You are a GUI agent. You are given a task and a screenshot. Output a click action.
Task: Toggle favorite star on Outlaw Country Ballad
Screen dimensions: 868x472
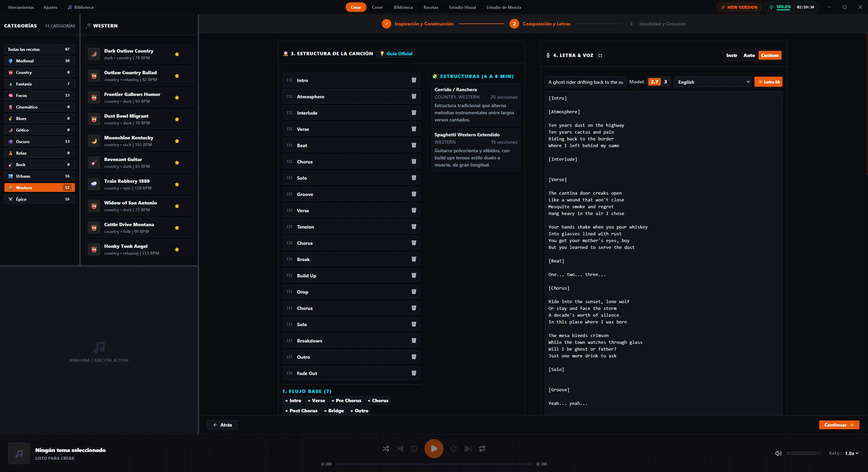click(177, 76)
